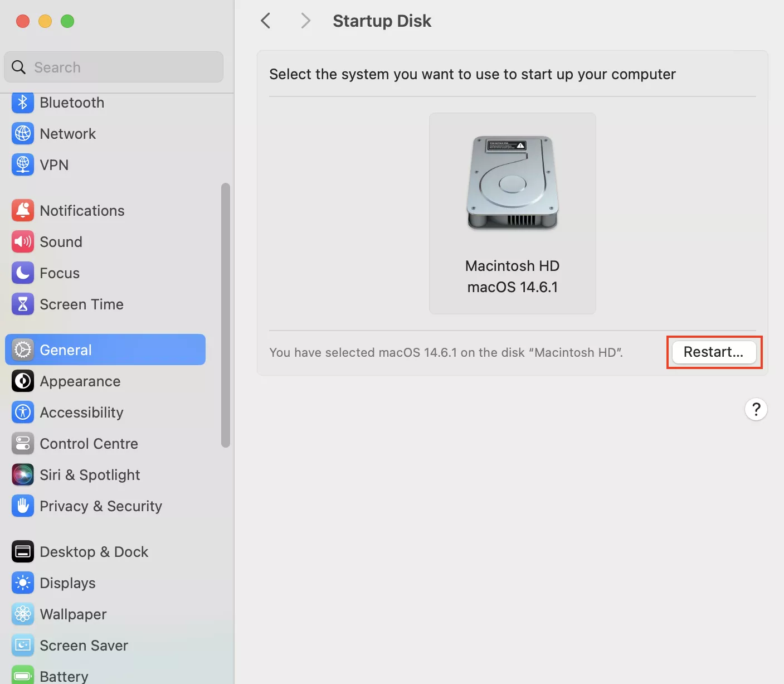Click the help question mark button
The height and width of the screenshot is (684, 784).
tap(756, 410)
